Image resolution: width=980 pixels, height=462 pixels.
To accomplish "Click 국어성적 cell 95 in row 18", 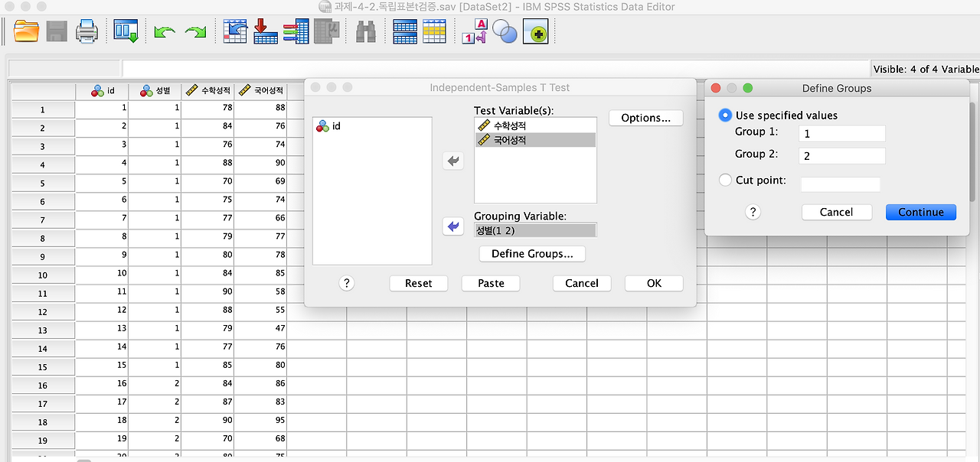I will click(260, 421).
